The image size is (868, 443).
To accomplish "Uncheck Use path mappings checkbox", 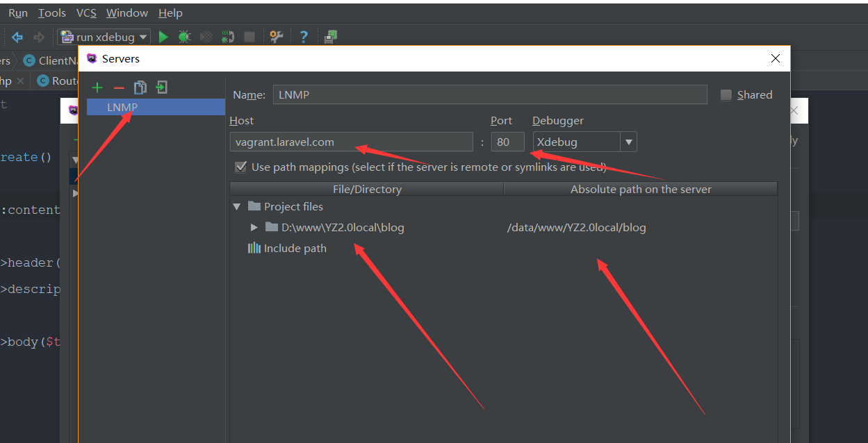I will pyautogui.click(x=241, y=167).
